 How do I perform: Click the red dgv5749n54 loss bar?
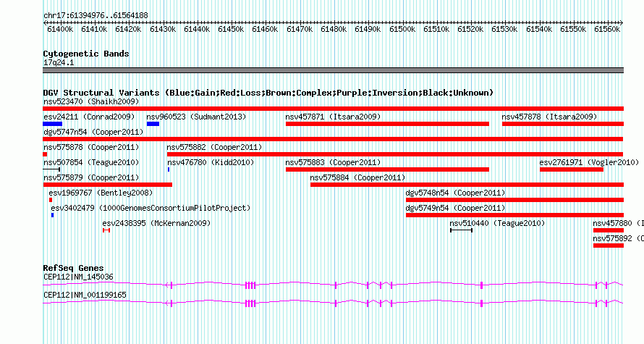(x=514, y=215)
